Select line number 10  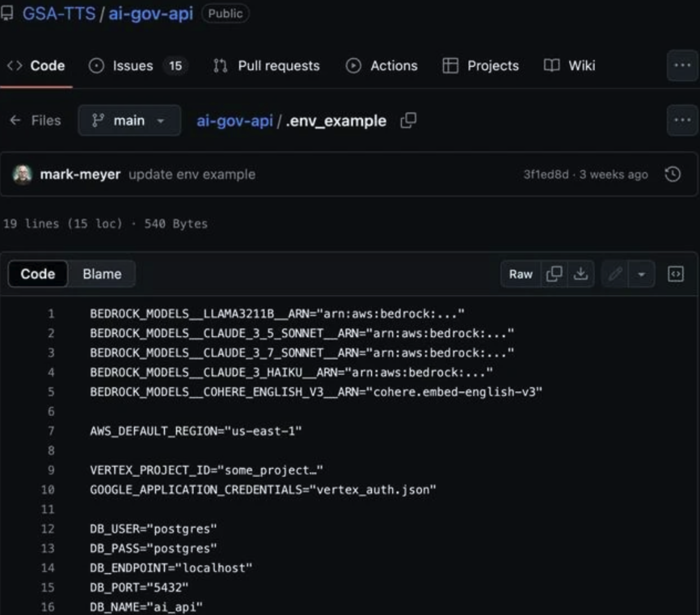click(x=48, y=490)
